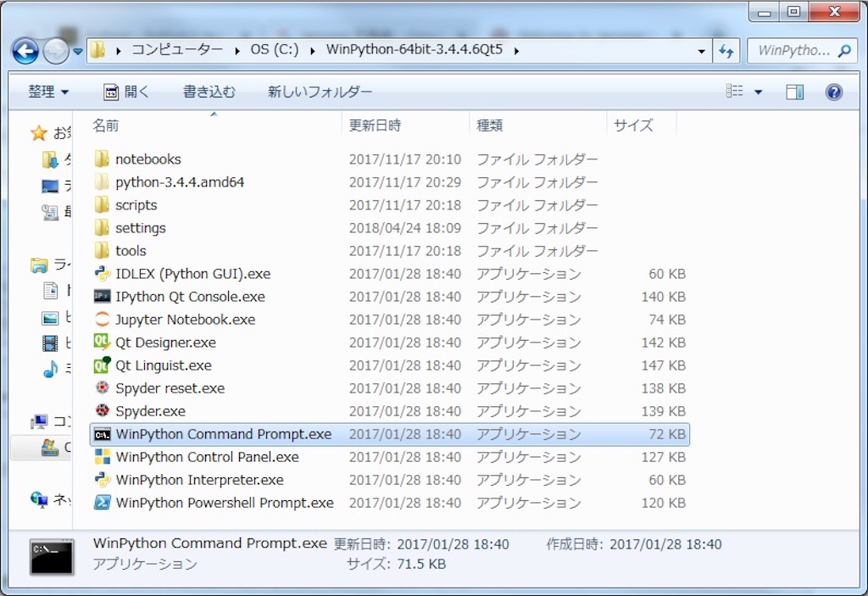
Task: Change the view with the view icon
Action: 735,91
